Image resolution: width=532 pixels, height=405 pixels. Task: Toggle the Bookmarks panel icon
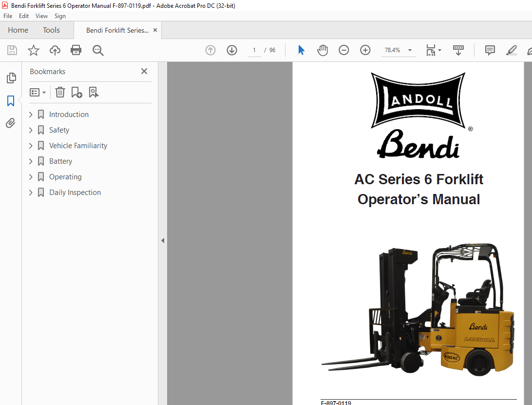click(11, 101)
